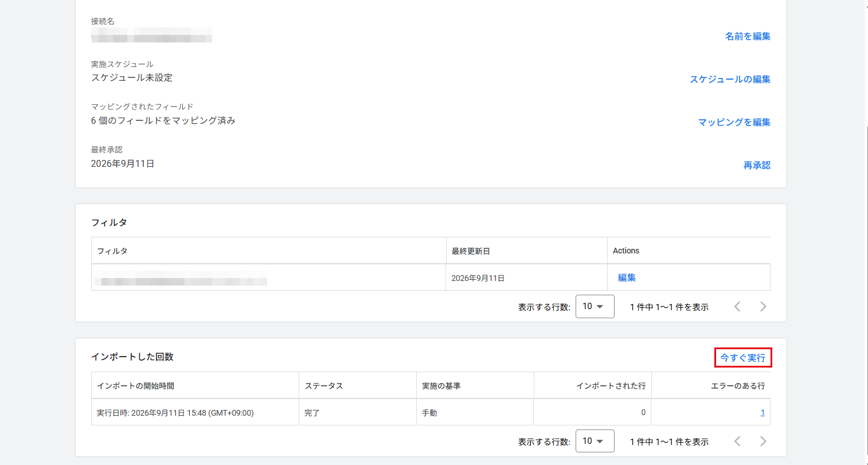Open rows-per-page dropdown in フィルタ table
The height and width of the screenshot is (465, 868).
click(595, 306)
